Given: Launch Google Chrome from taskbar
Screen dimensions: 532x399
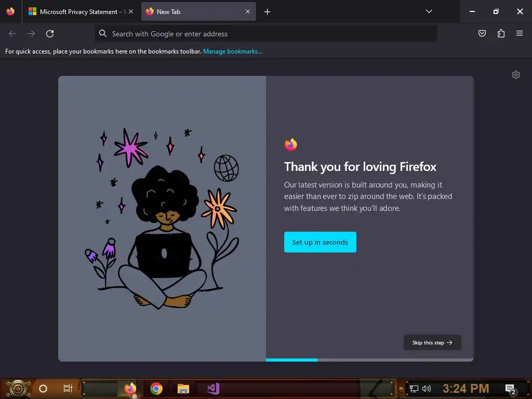Looking at the screenshot, I should [x=156, y=389].
